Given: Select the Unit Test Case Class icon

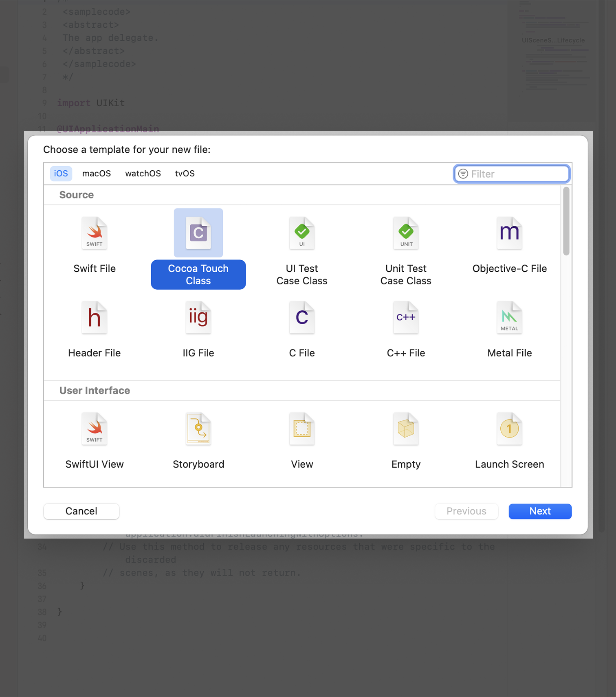Looking at the screenshot, I should pos(406,233).
